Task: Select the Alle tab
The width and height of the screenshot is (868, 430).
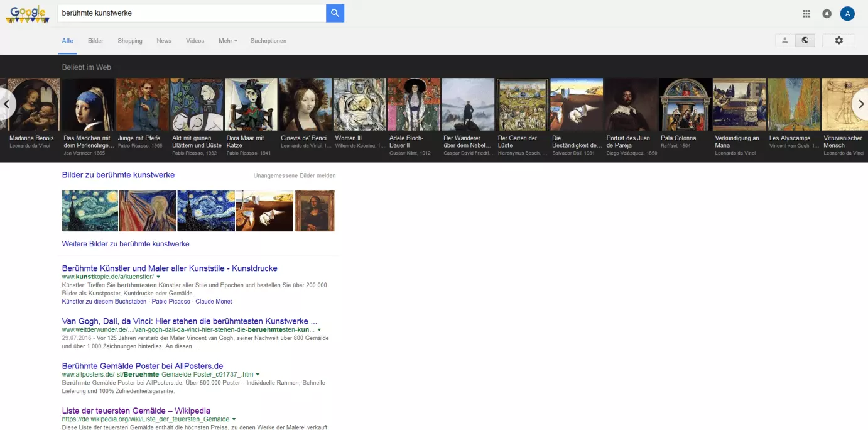Action: click(x=67, y=41)
